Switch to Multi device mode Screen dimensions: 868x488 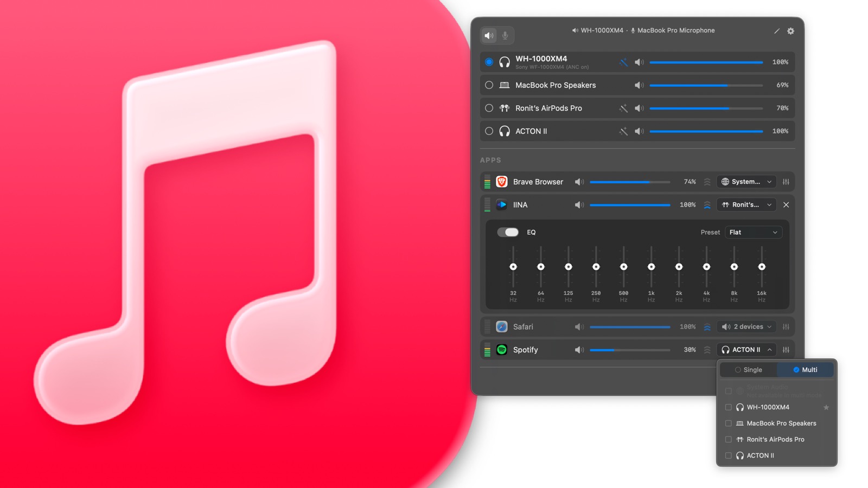[x=805, y=370]
